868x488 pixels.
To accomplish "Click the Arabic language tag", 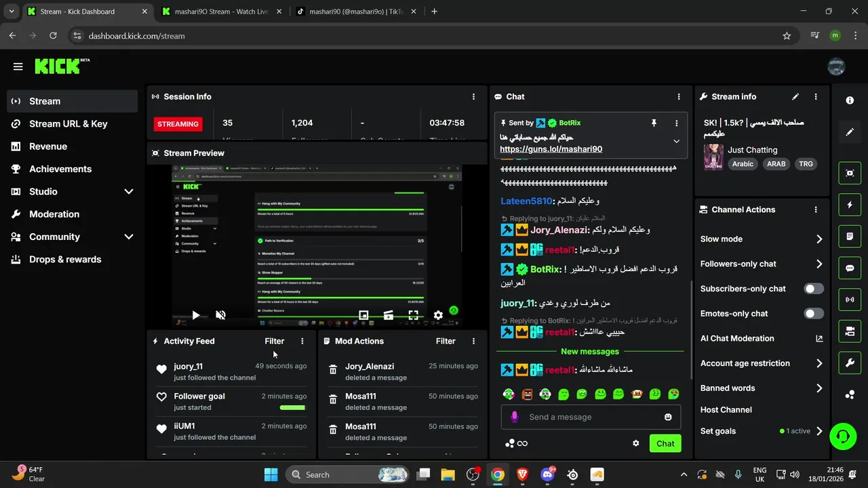I will click(743, 164).
